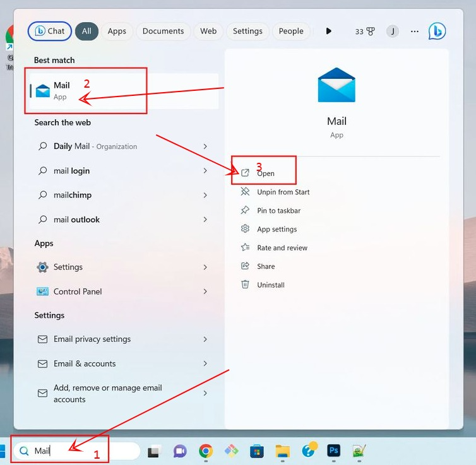Expand the mail outlook suggestion chevron
This screenshot has width=476, height=465.
(x=205, y=220)
